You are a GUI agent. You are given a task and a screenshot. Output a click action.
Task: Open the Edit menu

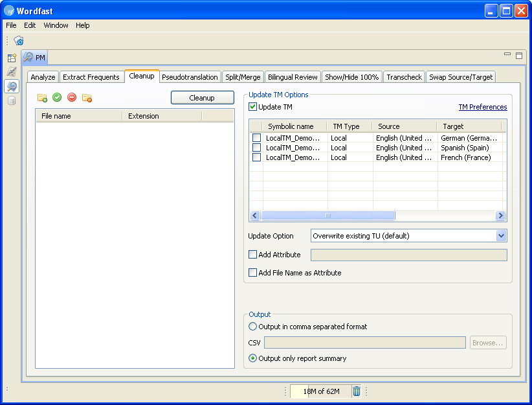[x=30, y=25]
